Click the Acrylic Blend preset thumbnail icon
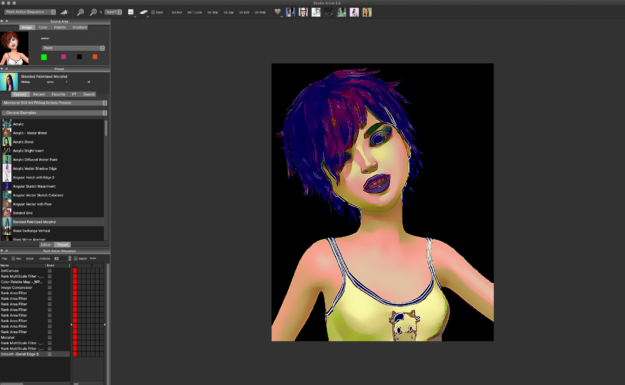The width and height of the screenshot is (625, 385). 7,142
